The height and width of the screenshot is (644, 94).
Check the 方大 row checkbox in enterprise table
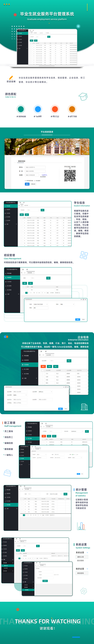[x=43, y=373]
